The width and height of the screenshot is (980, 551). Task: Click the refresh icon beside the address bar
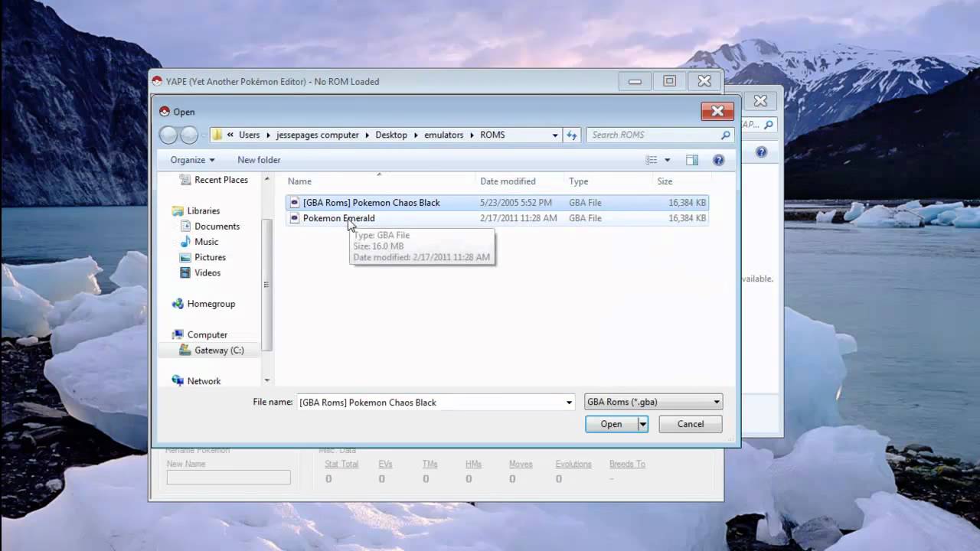pos(572,135)
